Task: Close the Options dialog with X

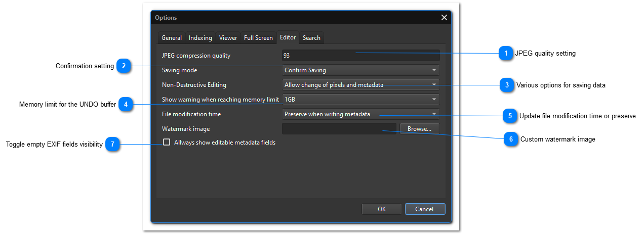Action: coord(444,18)
